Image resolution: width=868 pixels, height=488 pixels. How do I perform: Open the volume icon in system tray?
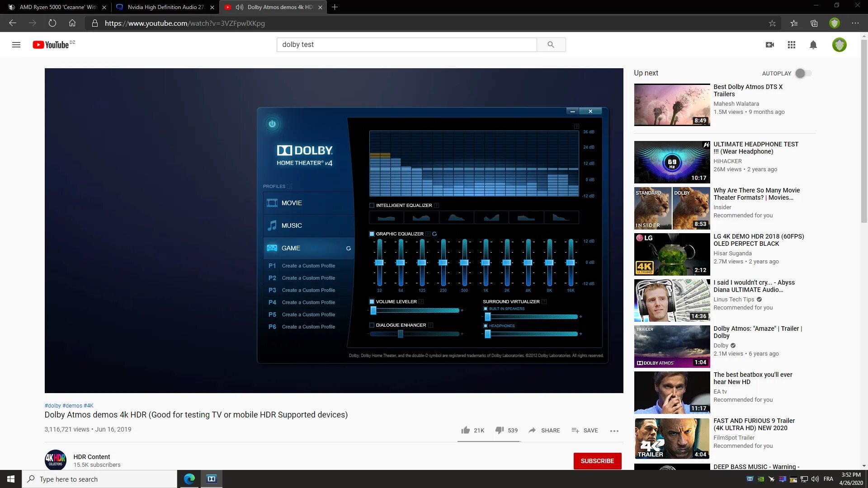coord(815,479)
